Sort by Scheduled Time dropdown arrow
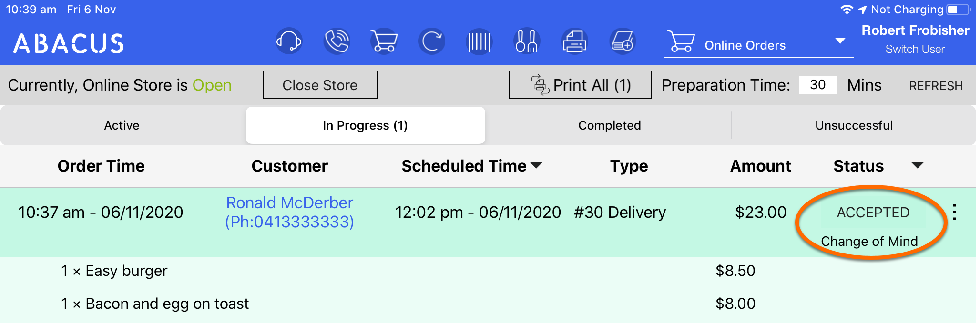Screen dimensions: 980x324 (x=536, y=165)
